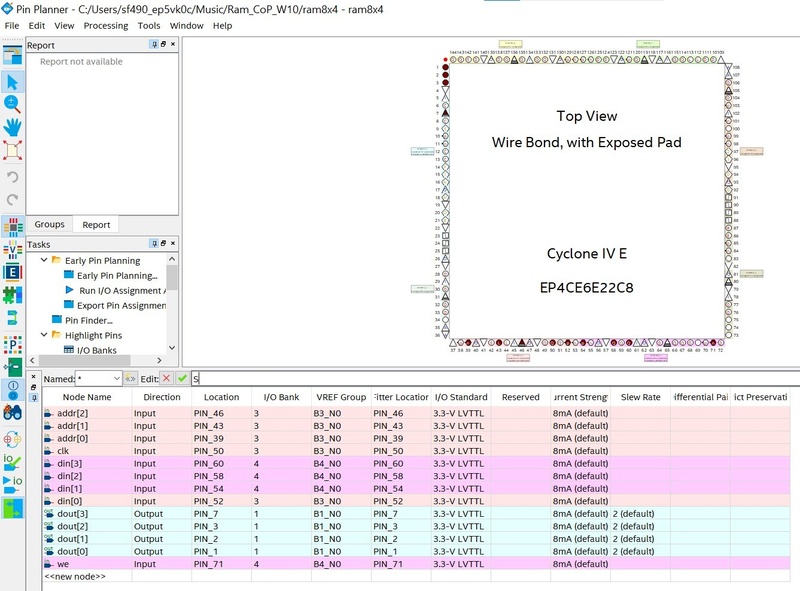Screen dimensions: 800x591
Task: Sort by Node Name column header
Action: [87, 397]
